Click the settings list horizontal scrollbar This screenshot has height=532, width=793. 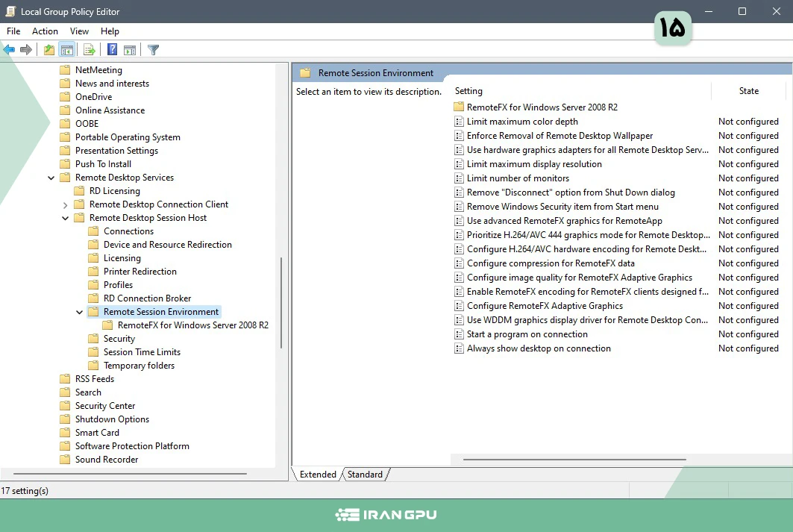point(574,460)
